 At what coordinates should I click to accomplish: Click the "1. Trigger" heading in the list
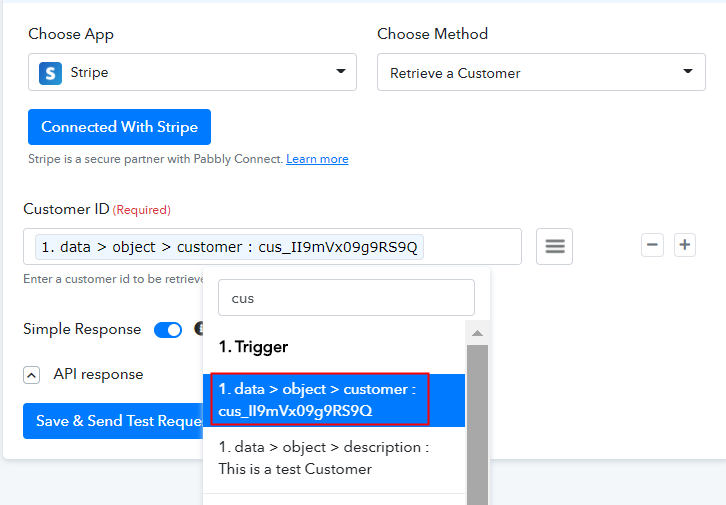point(253,347)
